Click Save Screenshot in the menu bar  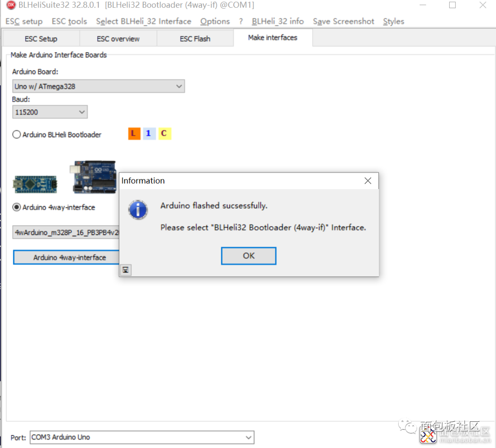click(344, 21)
